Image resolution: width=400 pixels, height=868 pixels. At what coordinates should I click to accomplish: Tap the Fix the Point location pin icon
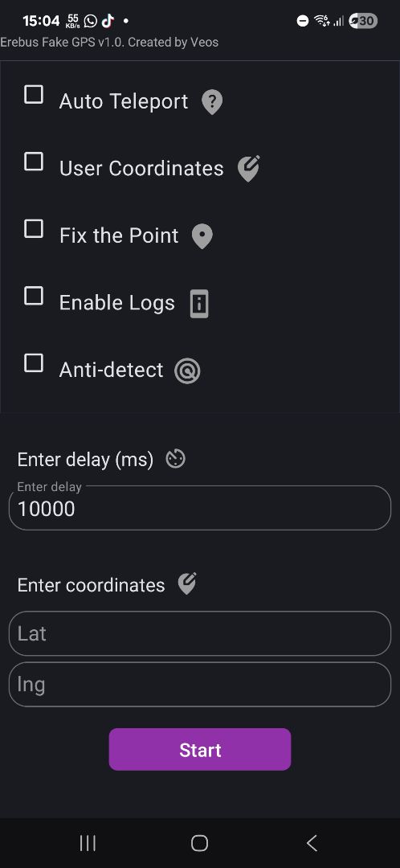(202, 236)
